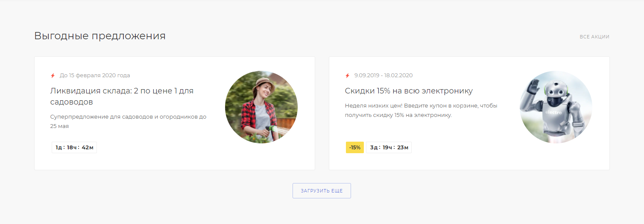Click the round robot image
The width and height of the screenshot is (644, 224).
(x=556, y=107)
